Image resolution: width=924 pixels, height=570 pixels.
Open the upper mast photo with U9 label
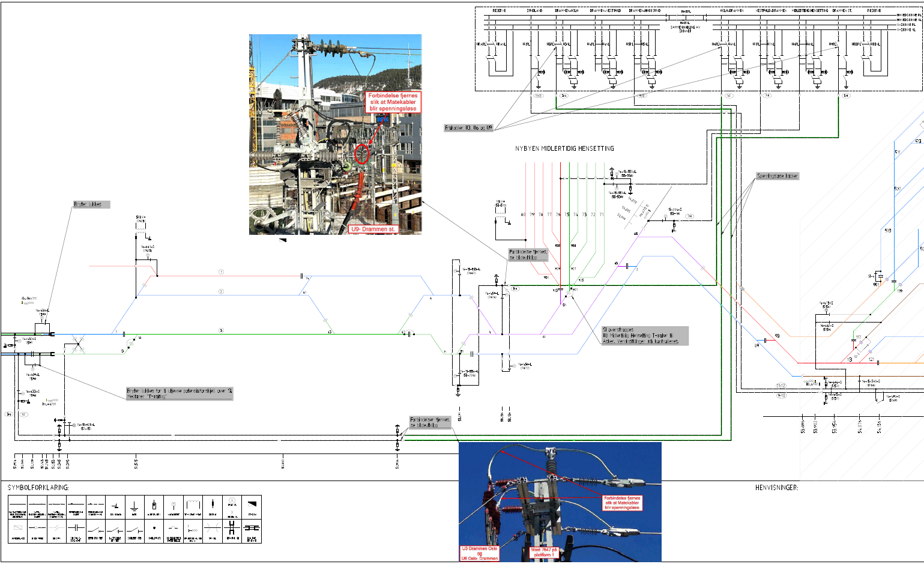tap(335, 134)
